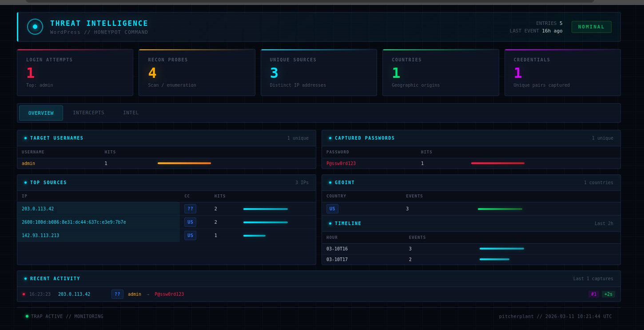
Task: Open the Login Attempts stat card
Action: pyautogui.click(x=75, y=72)
